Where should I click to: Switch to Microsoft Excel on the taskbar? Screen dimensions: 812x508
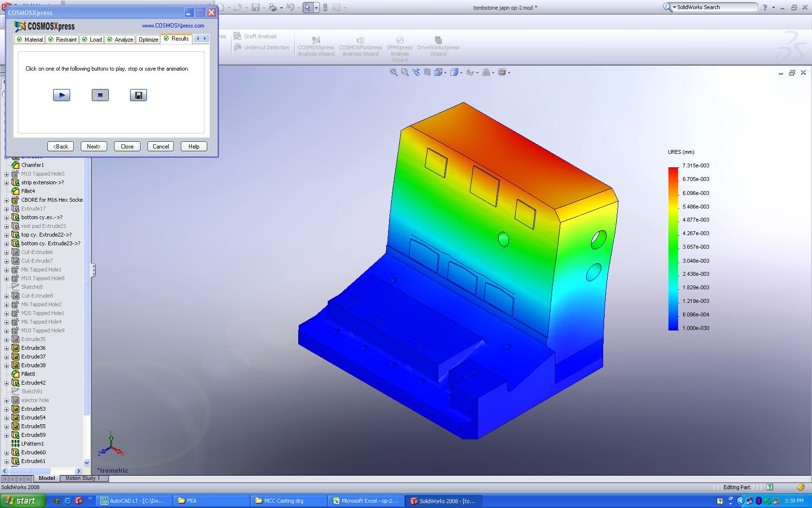point(366,501)
